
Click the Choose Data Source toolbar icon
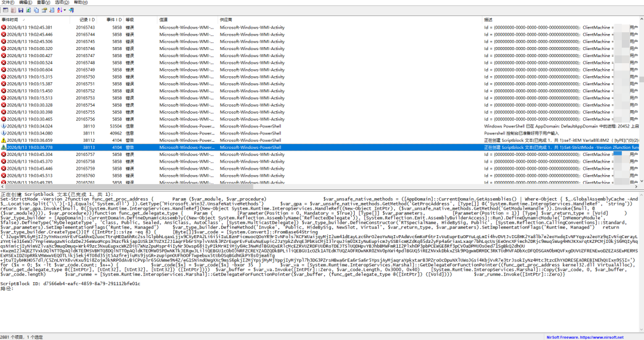(5, 10)
